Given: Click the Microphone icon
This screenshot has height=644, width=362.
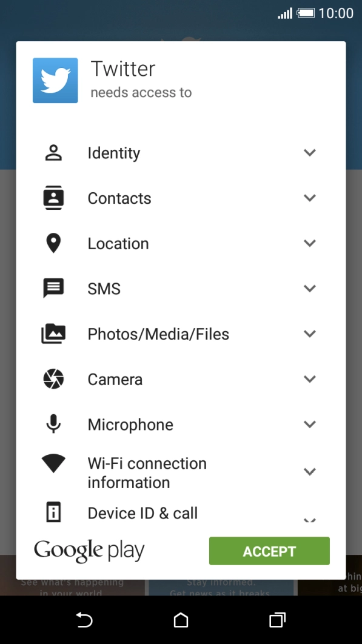Looking at the screenshot, I should [x=53, y=424].
